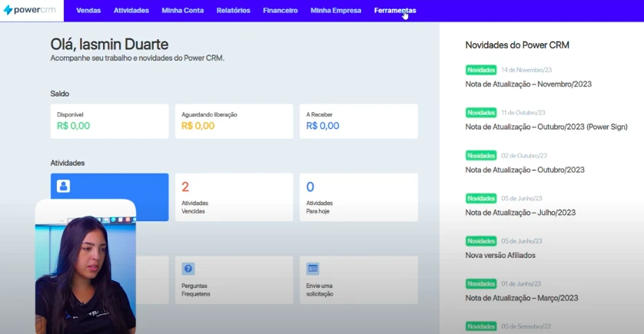This screenshot has height=334, width=644.
Task: Click the Olá, Iasmin Duarte heading
Action: (x=109, y=45)
